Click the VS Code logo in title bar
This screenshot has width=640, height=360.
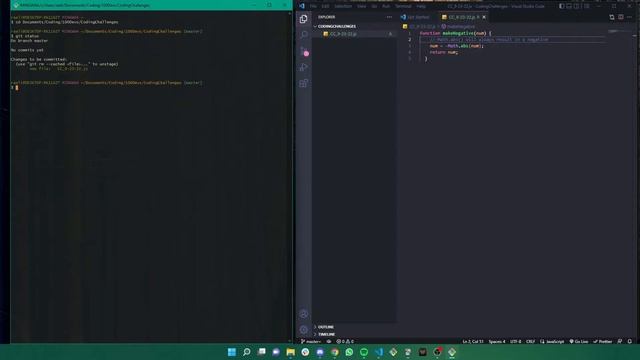(x=302, y=6)
